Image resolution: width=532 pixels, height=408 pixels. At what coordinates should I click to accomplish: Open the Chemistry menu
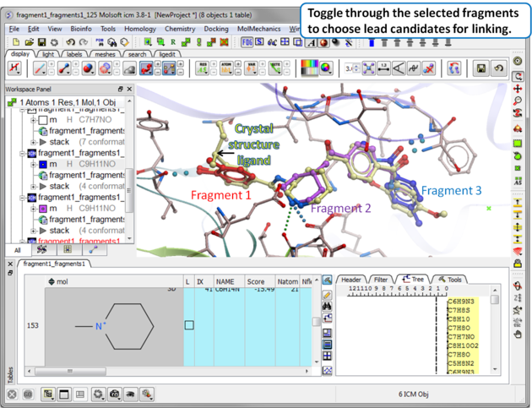pyautogui.click(x=179, y=29)
